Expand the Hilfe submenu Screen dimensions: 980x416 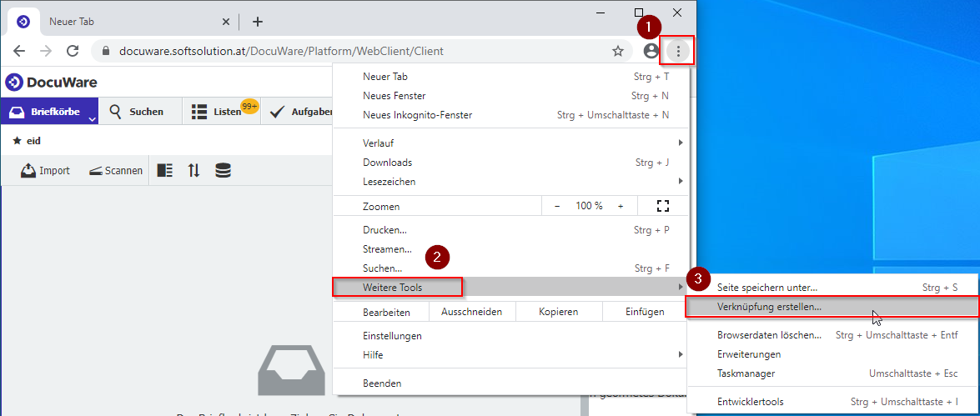[x=511, y=355]
